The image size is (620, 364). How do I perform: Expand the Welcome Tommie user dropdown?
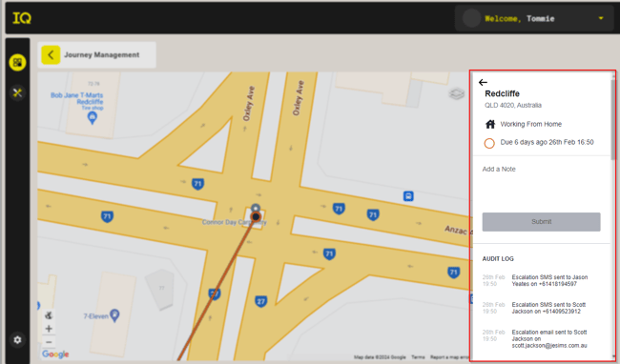click(x=601, y=18)
